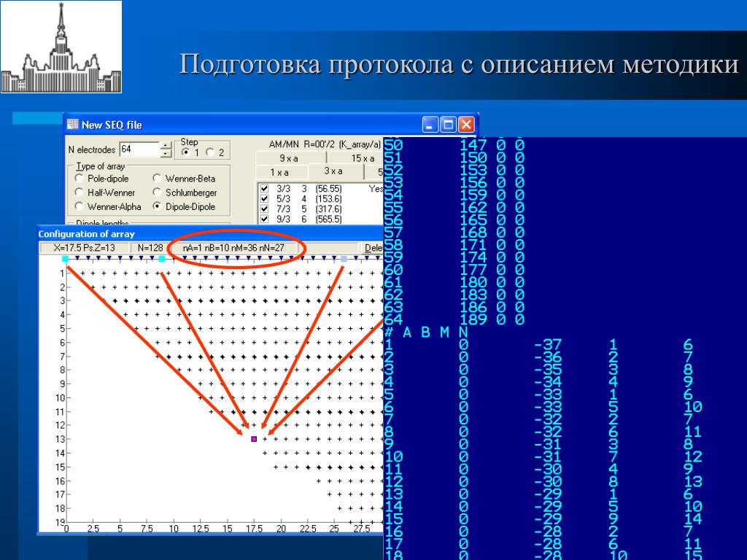Click the X=17.5 Ps.Z=13 status field

[x=85, y=248]
